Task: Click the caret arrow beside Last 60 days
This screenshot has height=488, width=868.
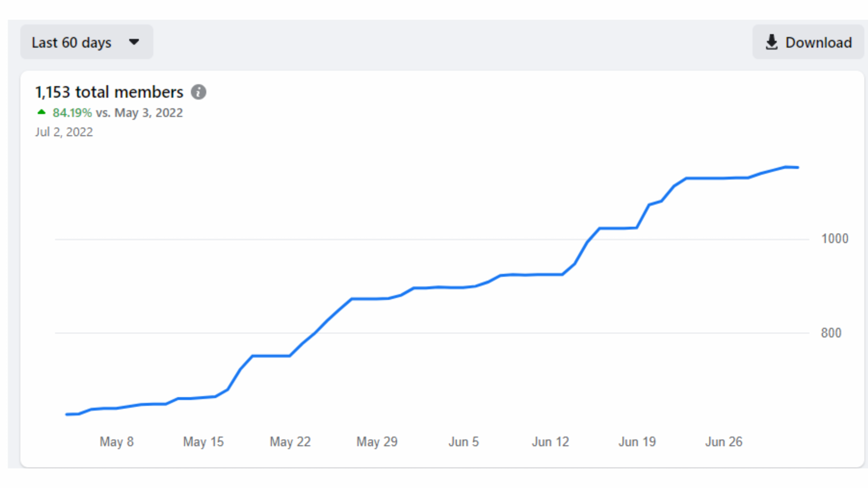Action: pos(134,42)
